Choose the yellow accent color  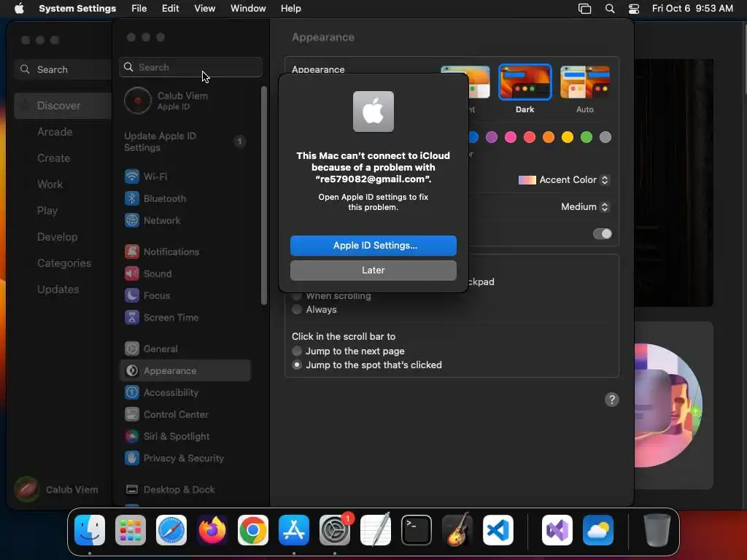click(568, 138)
